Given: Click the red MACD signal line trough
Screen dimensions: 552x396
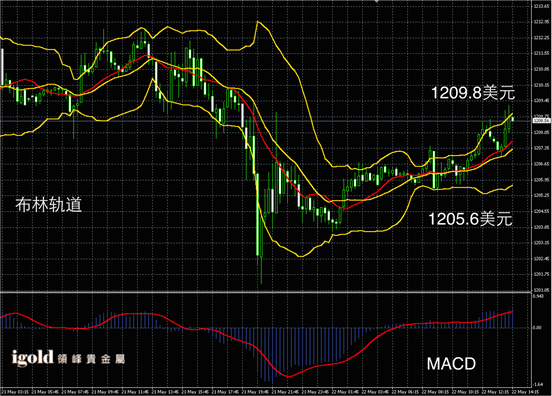Looking at the screenshot, I should pos(288,377).
